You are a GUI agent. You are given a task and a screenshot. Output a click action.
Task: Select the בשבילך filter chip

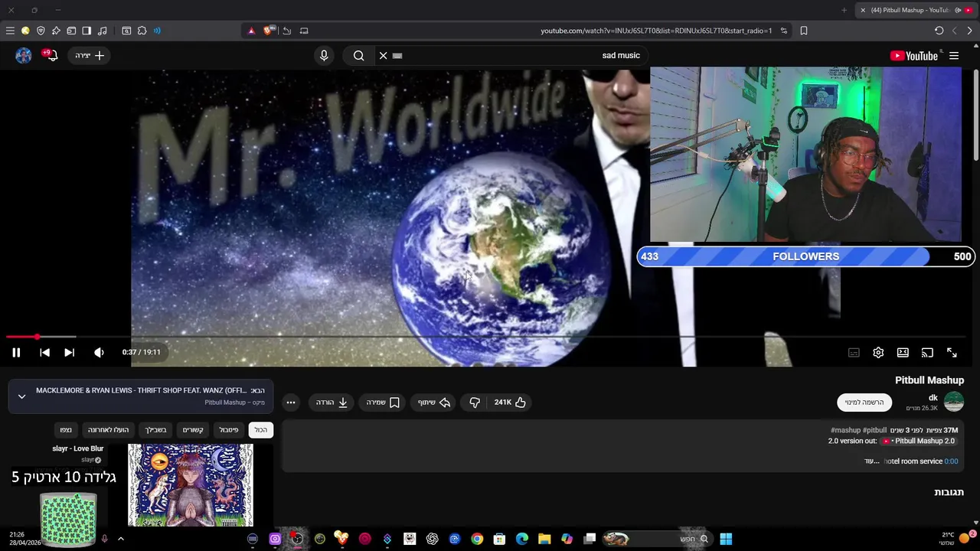[x=156, y=429]
